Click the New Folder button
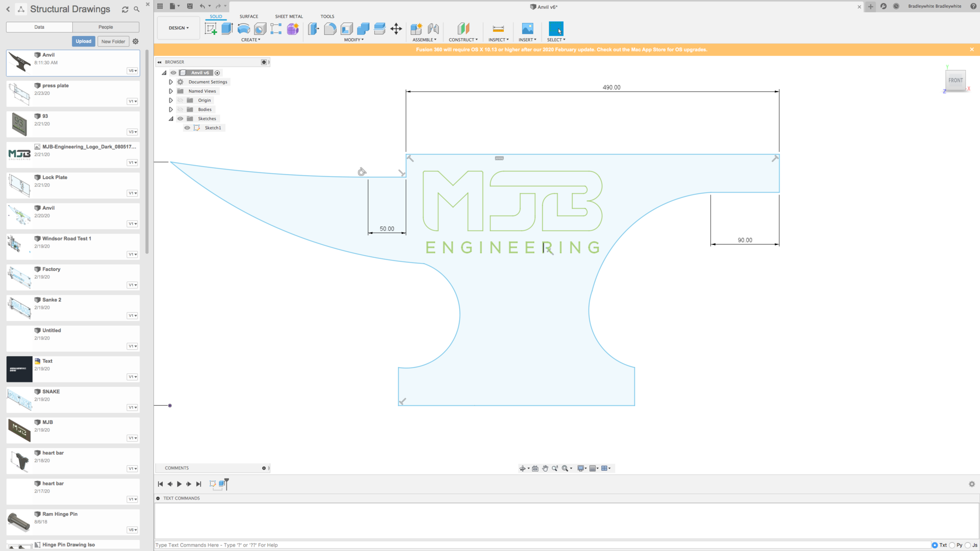This screenshot has height=551, width=980. 113,41
